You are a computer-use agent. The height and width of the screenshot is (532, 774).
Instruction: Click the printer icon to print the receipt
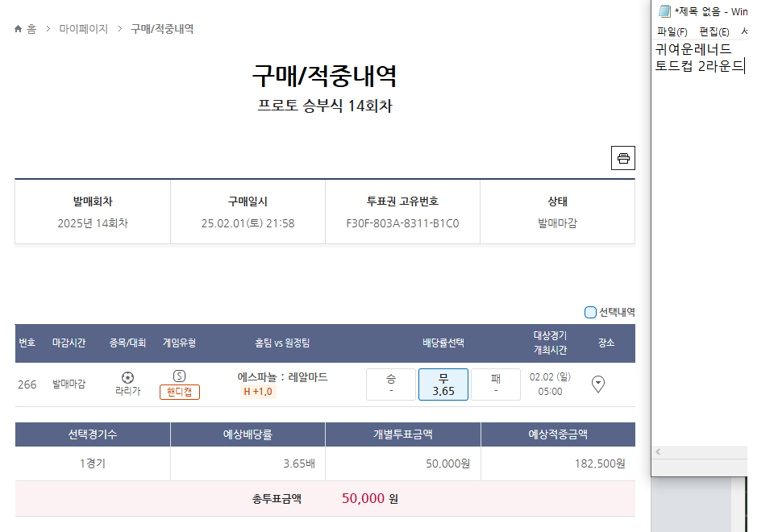(623, 158)
